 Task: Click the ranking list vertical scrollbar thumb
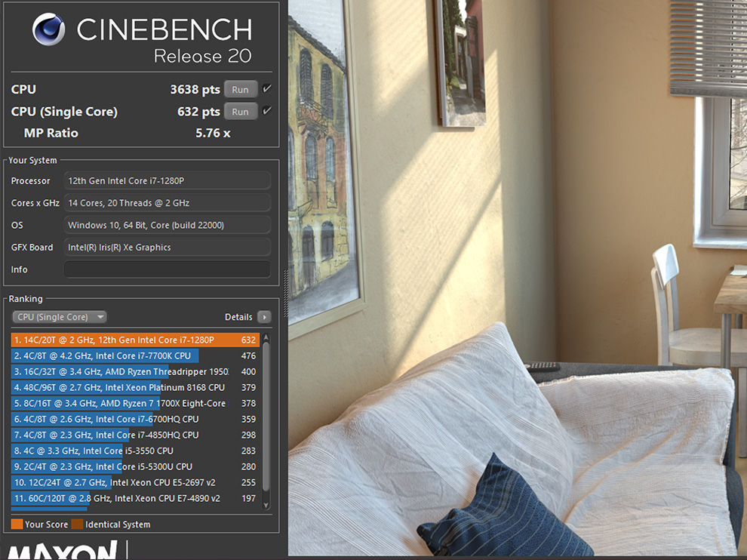click(x=266, y=417)
